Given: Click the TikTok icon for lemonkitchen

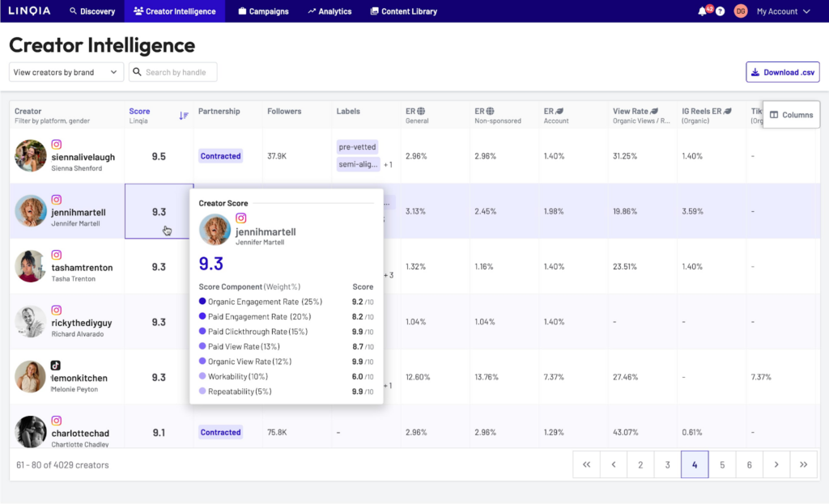Looking at the screenshot, I should [57, 365].
